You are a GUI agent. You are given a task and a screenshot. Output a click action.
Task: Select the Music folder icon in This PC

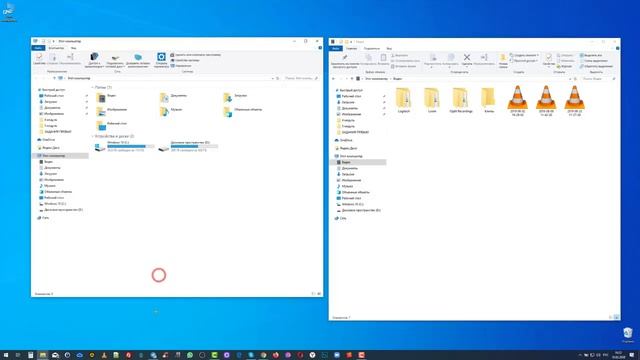click(164, 111)
